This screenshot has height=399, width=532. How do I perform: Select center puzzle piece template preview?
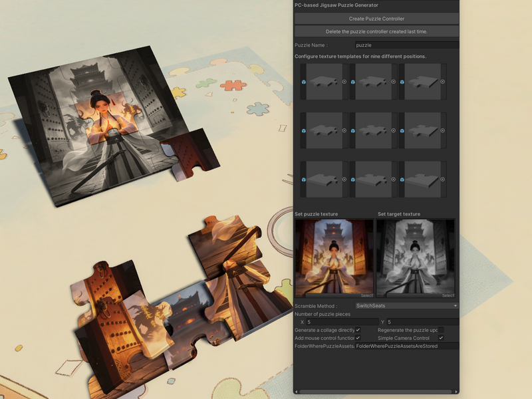(x=373, y=130)
